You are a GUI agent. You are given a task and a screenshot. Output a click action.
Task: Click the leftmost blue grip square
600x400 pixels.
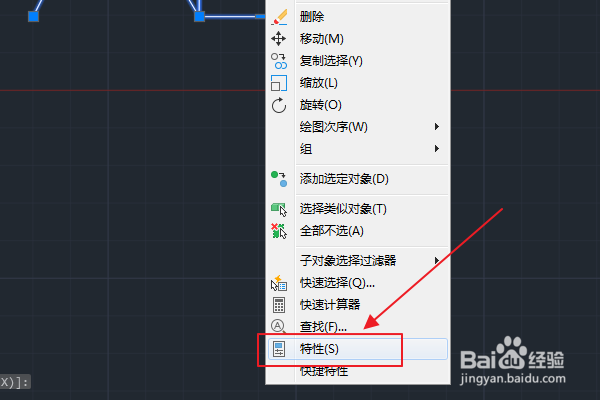tap(34, 16)
